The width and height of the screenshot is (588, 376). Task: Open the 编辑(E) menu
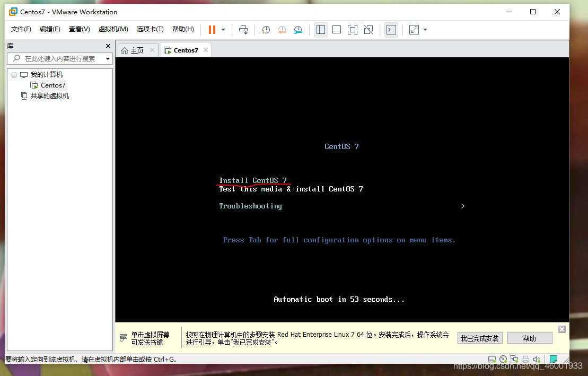tap(50, 29)
